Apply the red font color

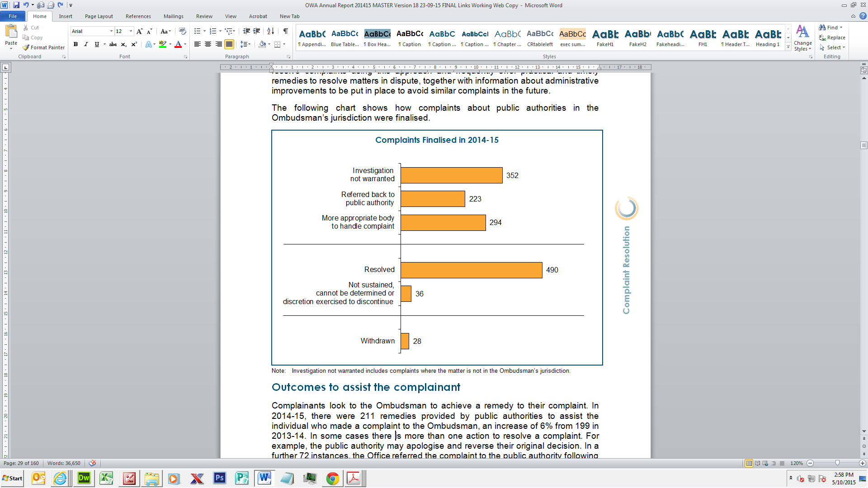tap(178, 44)
